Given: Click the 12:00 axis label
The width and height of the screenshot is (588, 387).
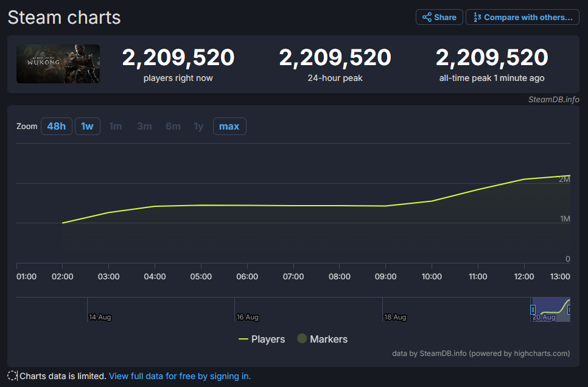Looking at the screenshot, I should click(524, 276).
